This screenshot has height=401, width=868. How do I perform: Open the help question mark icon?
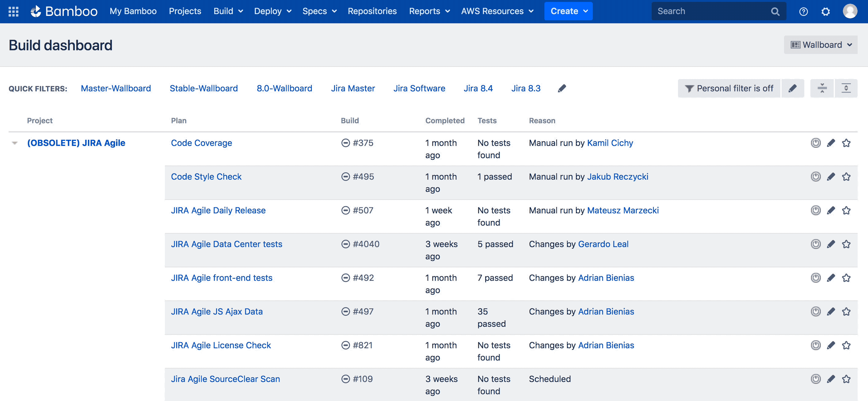[803, 11]
